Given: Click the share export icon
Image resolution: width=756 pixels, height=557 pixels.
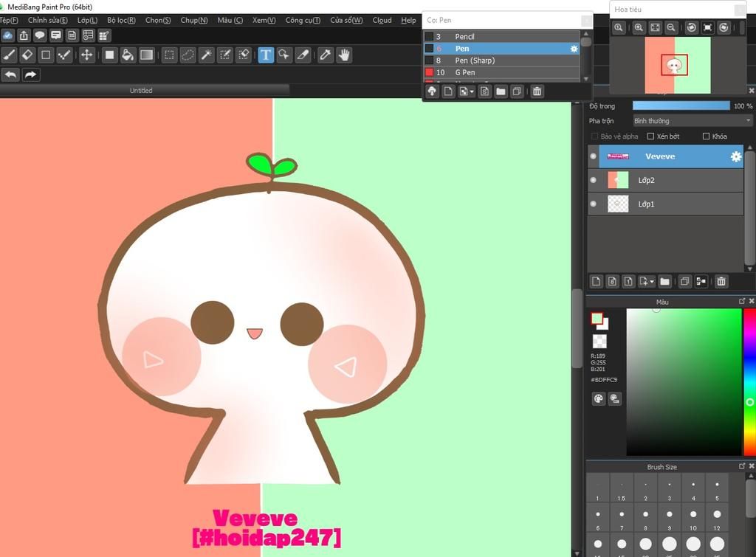Looking at the screenshot, I should (x=24, y=35).
